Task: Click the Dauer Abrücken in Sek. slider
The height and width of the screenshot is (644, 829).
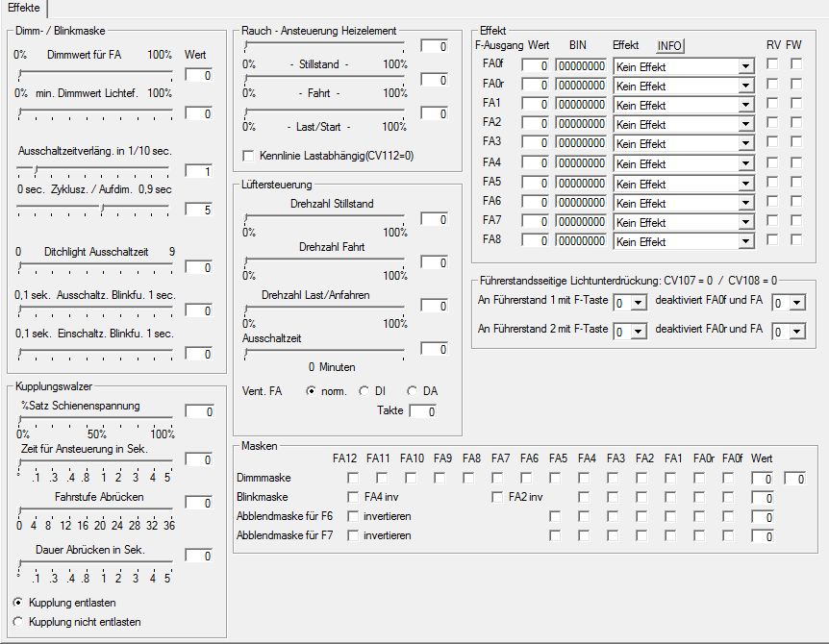Action: pyautogui.click(x=95, y=565)
